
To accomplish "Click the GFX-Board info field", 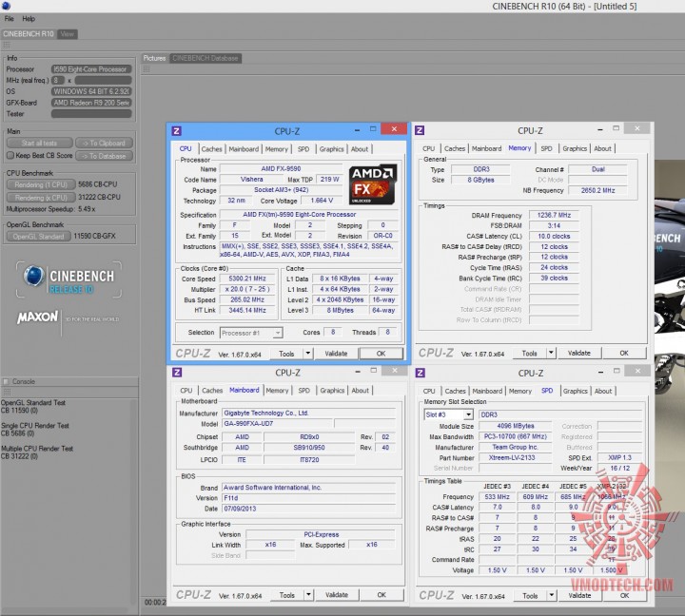I will tap(91, 103).
